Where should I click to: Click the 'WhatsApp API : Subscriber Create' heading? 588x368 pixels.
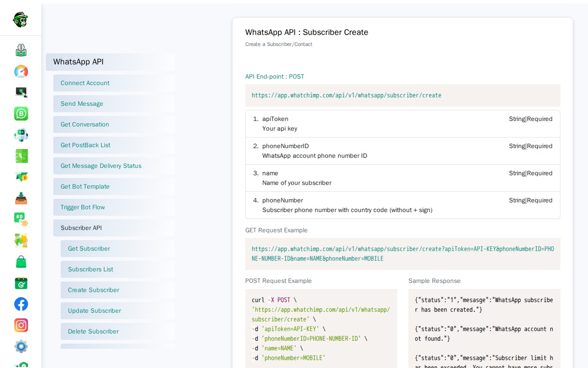307,32
